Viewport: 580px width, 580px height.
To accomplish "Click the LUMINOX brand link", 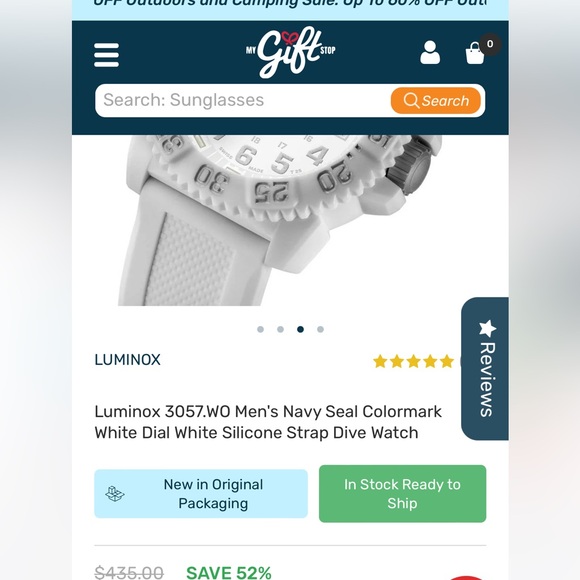I will pos(127,360).
